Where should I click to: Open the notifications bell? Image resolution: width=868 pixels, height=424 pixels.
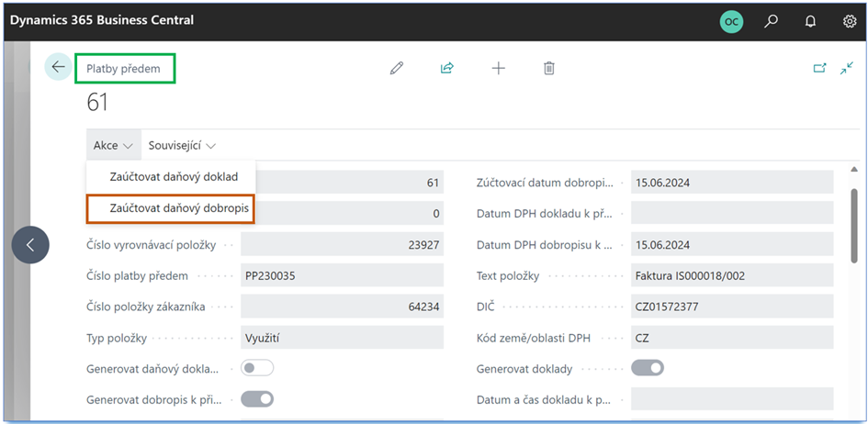pos(810,21)
